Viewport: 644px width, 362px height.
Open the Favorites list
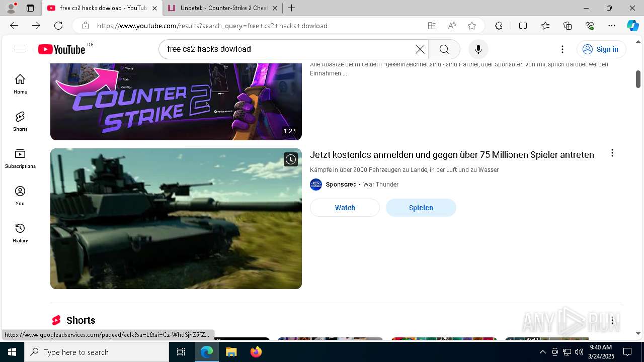coord(545,26)
